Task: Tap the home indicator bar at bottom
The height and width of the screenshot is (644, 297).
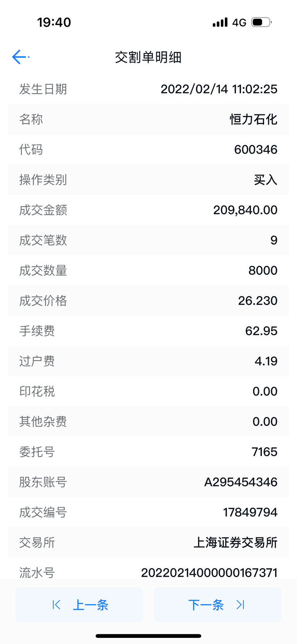Action: (x=148, y=636)
